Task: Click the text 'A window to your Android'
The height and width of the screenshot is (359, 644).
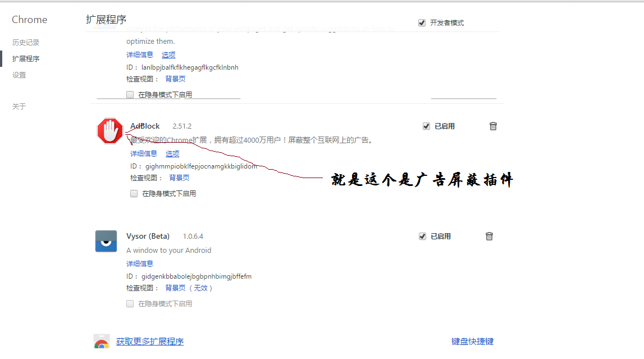Action: point(169,250)
